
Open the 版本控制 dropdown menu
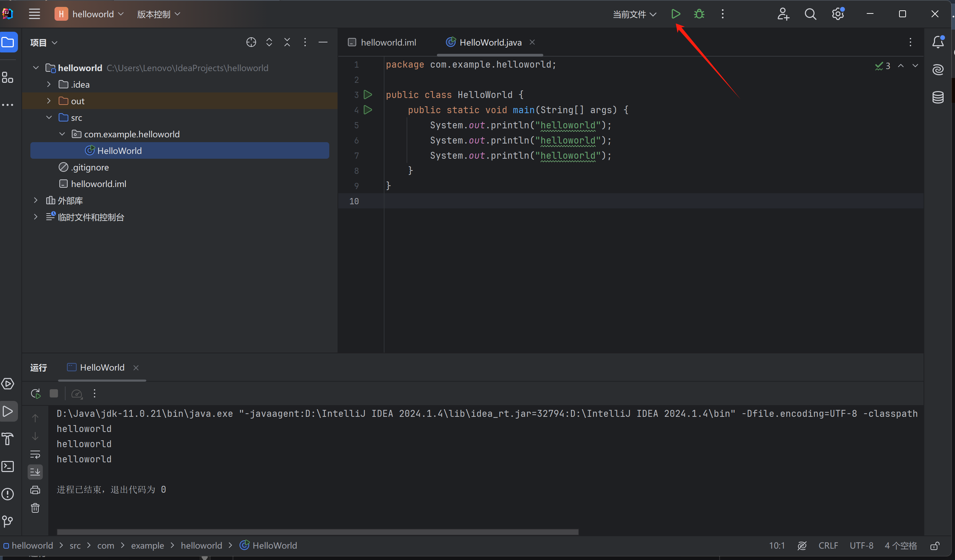tap(158, 14)
